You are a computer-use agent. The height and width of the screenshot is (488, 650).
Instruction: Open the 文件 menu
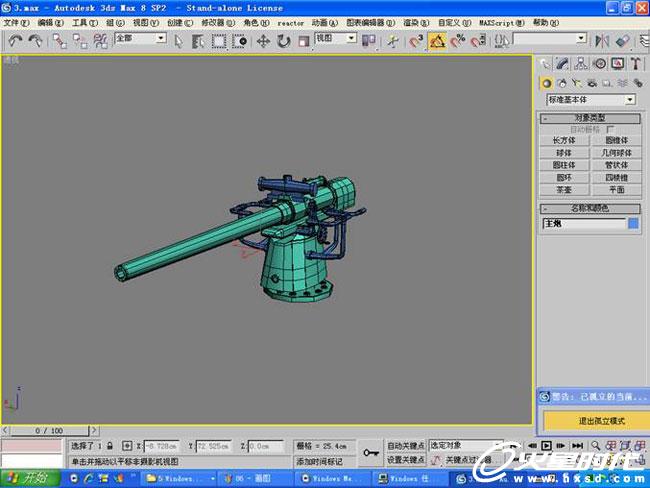(x=16, y=22)
